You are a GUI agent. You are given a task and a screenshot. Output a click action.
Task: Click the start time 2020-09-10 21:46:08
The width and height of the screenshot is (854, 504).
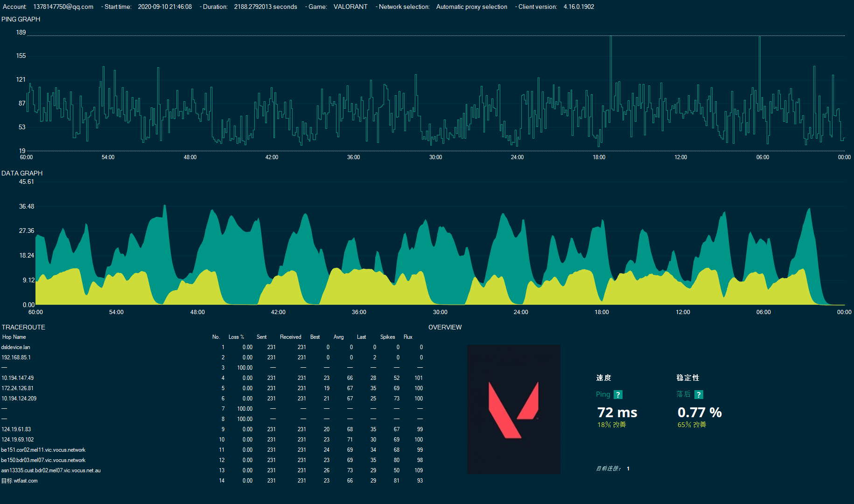[165, 7]
